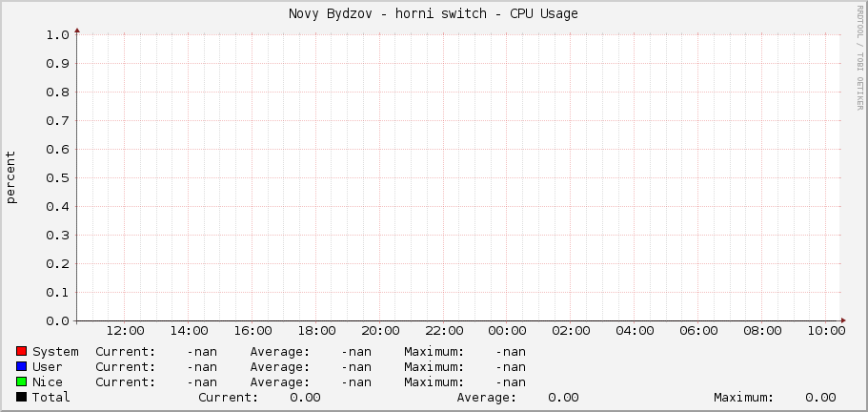
Task: Click the Total row Average 0.00 value
Action: [563, 397]
